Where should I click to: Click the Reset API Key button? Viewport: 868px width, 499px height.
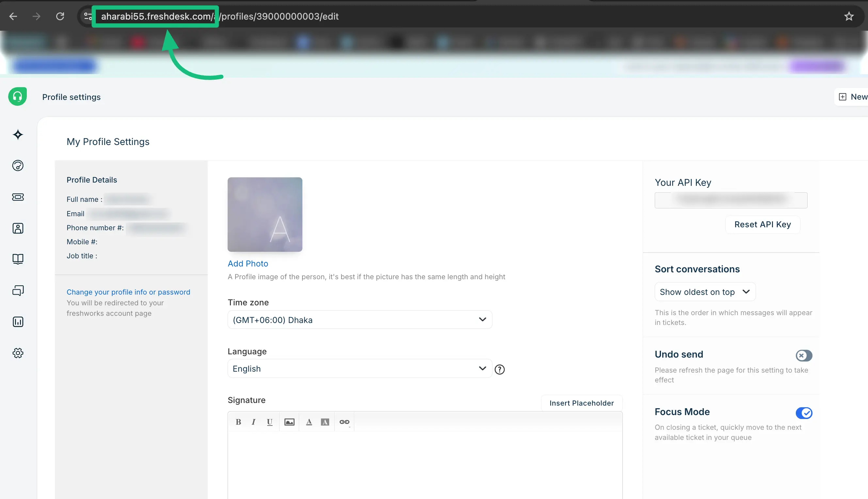pyautogui.click(x=763, y=224)
